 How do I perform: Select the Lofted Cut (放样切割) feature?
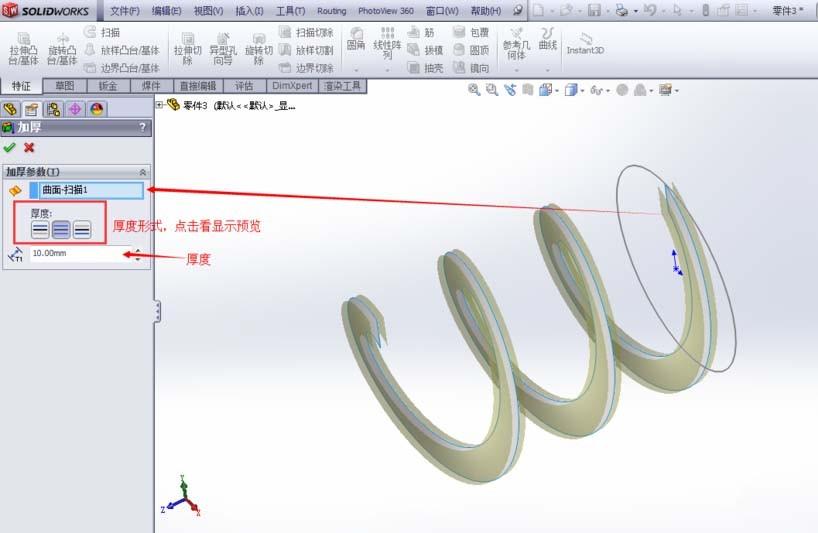(x=306, y=50)
